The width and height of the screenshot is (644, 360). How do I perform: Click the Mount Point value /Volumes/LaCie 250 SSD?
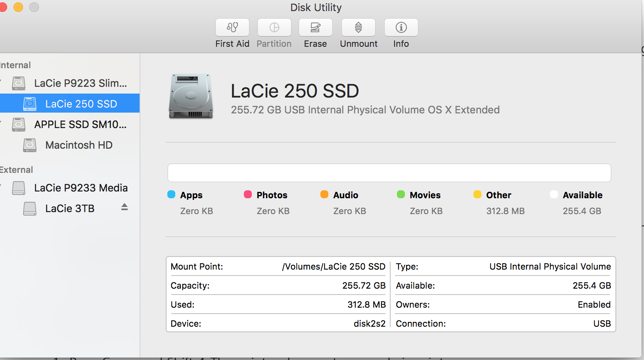tap(333, 266)
